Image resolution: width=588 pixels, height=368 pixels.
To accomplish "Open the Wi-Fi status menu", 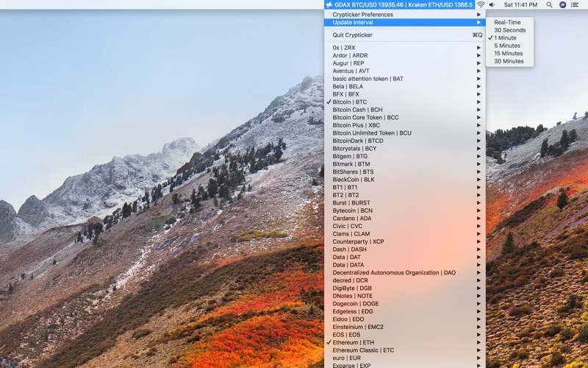I will click(x=481, y=4).
